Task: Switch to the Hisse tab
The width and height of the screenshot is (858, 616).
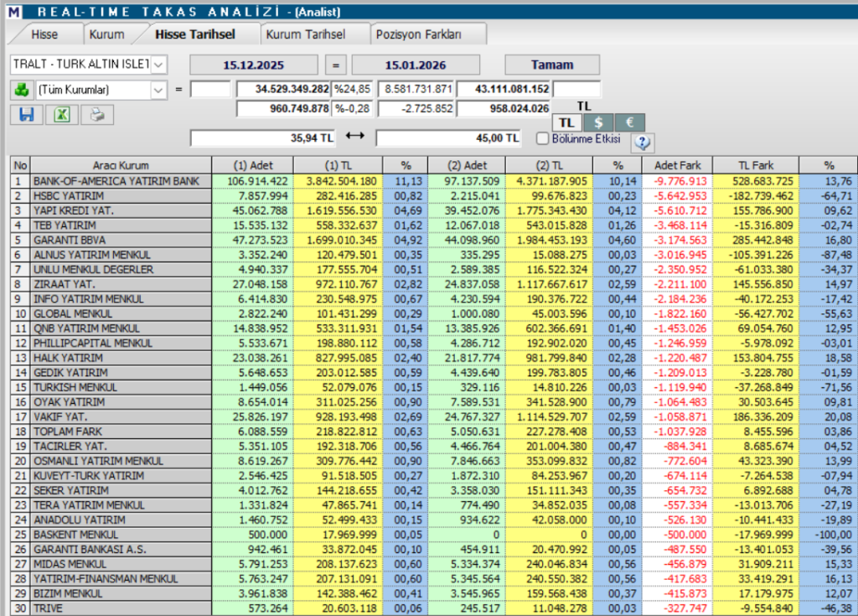Action: (x=44, y=34)
